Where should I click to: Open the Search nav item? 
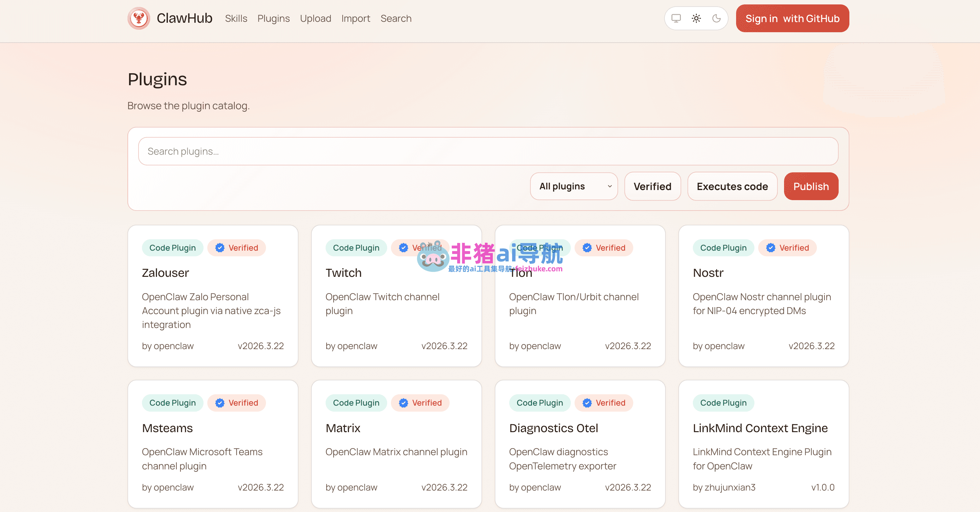click(396, 18)
